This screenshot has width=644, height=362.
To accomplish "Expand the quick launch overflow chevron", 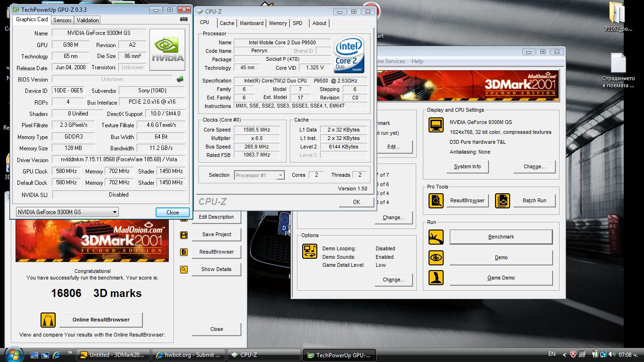I will click(x=70, y=353).
